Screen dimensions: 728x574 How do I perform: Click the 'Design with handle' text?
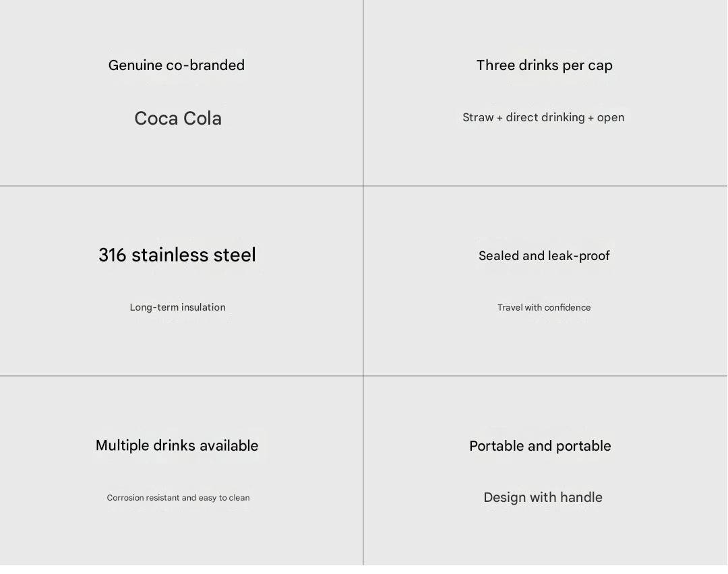click(x=543, y=497)
